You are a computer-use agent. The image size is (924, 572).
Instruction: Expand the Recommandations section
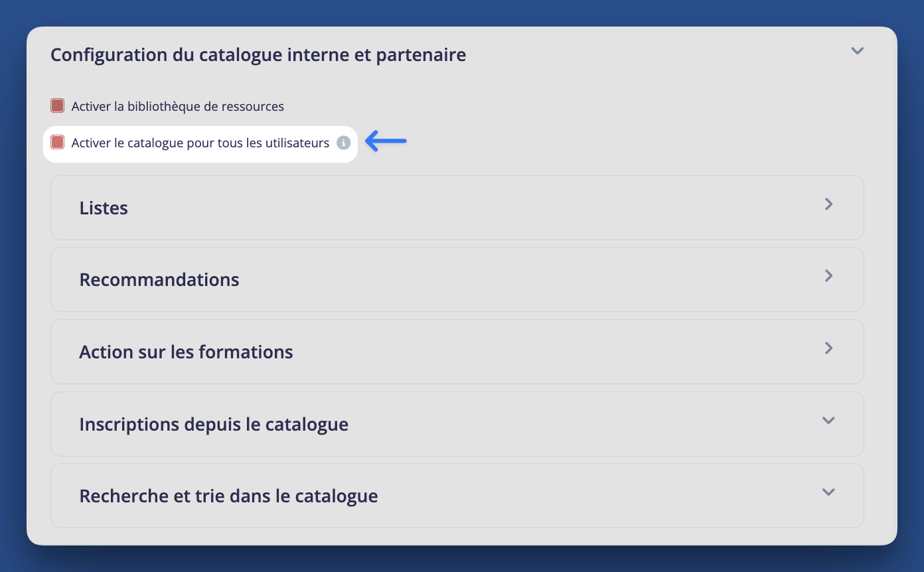pyautogui.click(x=457, y=279)
